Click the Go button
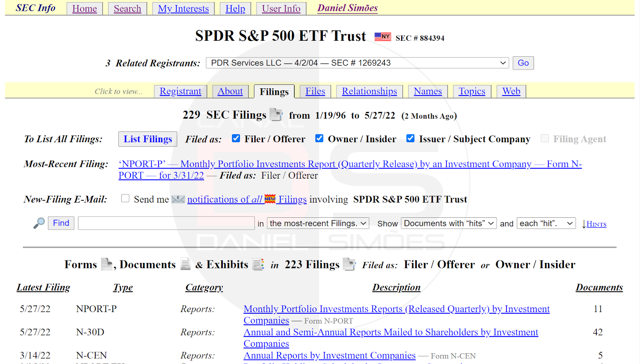 pyautogui.click(x=523, y=63)
